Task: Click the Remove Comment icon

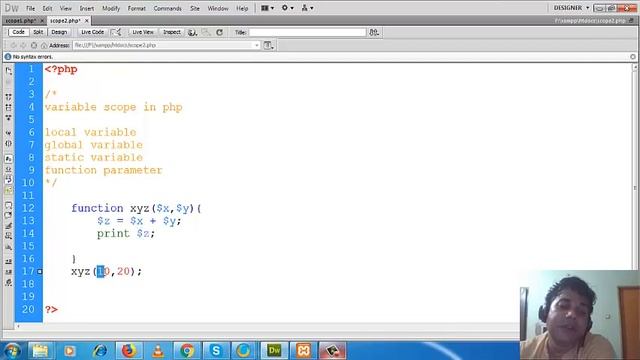Action: (x=9, y=215)
